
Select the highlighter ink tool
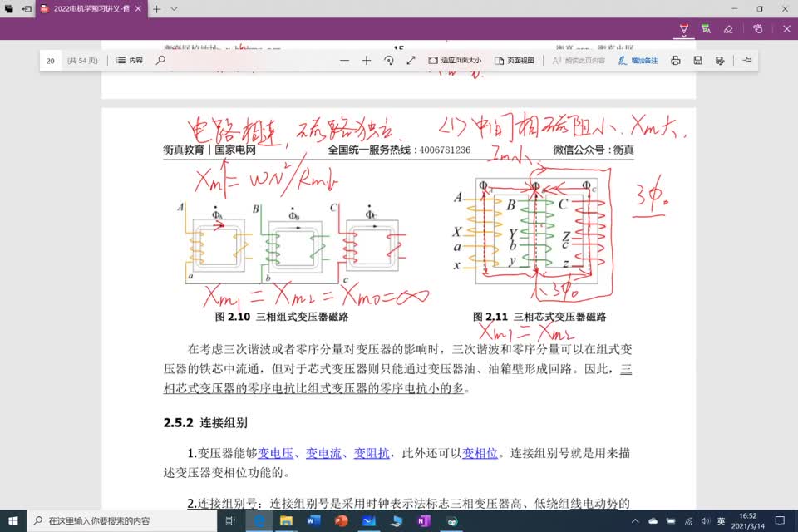pos(706,28)
